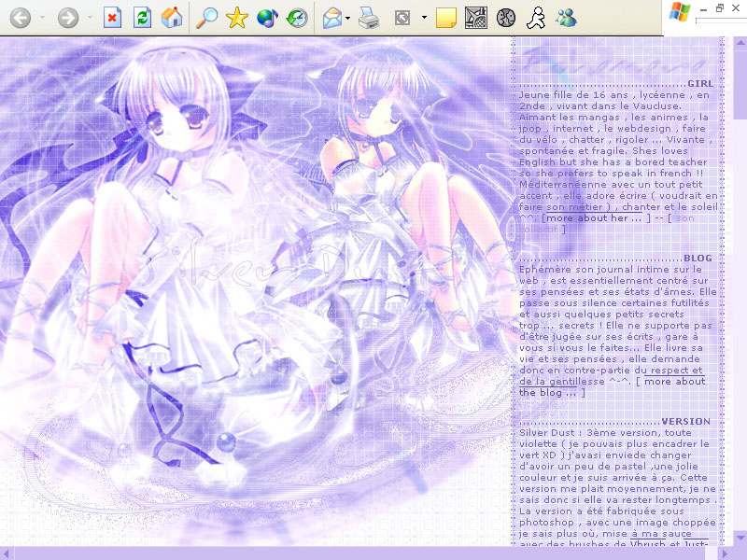Image resolution: width=747 pixels, height=560 pixels.
Task: Open MSN Messenger buddies icon
Action: (566, 18)
